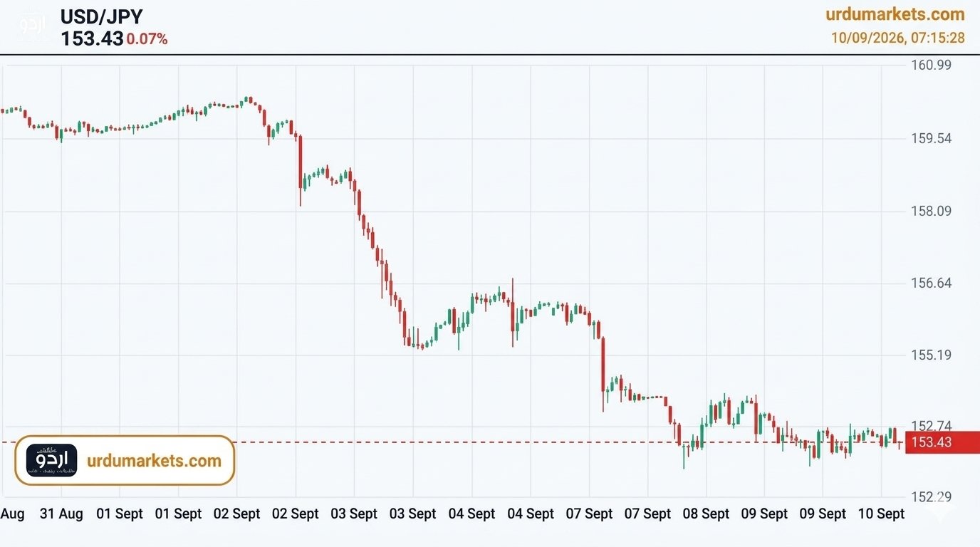
Task: Click the 10/09/2026, 07:15:28 timestamp
Action: click(898, 38)
